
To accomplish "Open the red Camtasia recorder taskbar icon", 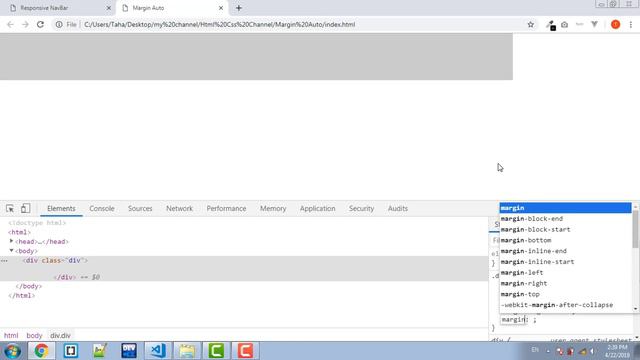I will pyautogui.click(x=245, y=351).
